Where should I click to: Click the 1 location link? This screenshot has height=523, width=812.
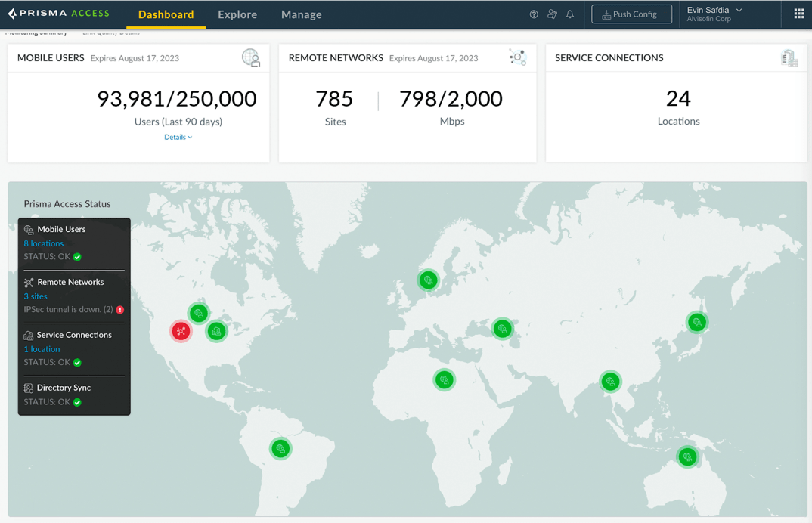pos(42,349)
